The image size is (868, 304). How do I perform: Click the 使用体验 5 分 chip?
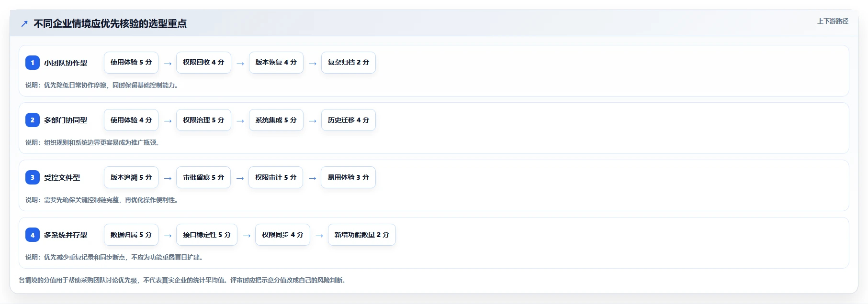[x=131, y=63]
